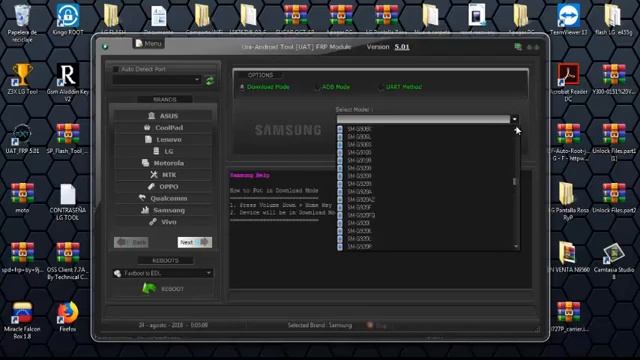Collapse the Select Model dropdown arrow
The image size is (640, 360).
[x=514, y=119]
